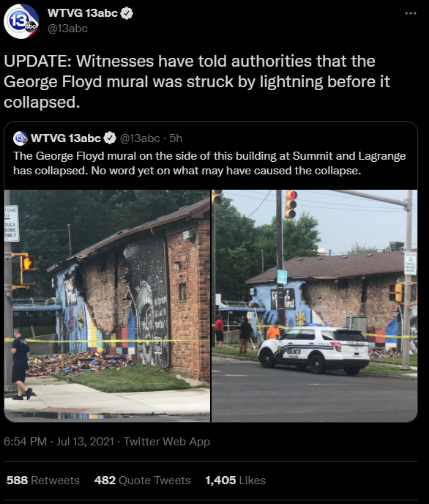Screen dimensions: 429x504
Task: Open the @13abc handle under author name
Action: tap(67, 29)
